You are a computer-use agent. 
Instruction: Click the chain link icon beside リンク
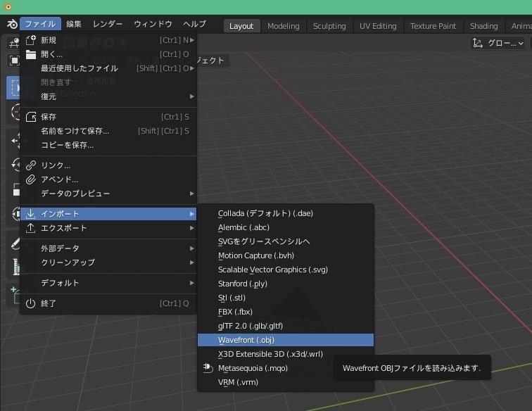[x=31, y=165]
